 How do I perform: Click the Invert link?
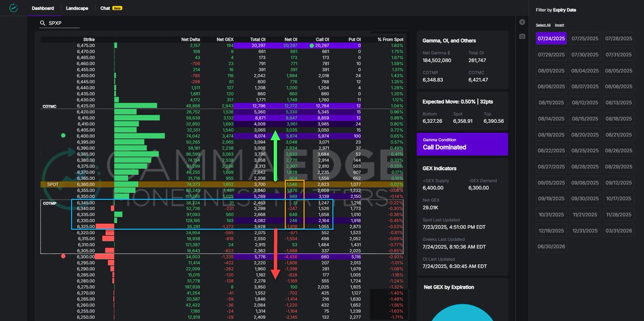click(x=559, y=25)
